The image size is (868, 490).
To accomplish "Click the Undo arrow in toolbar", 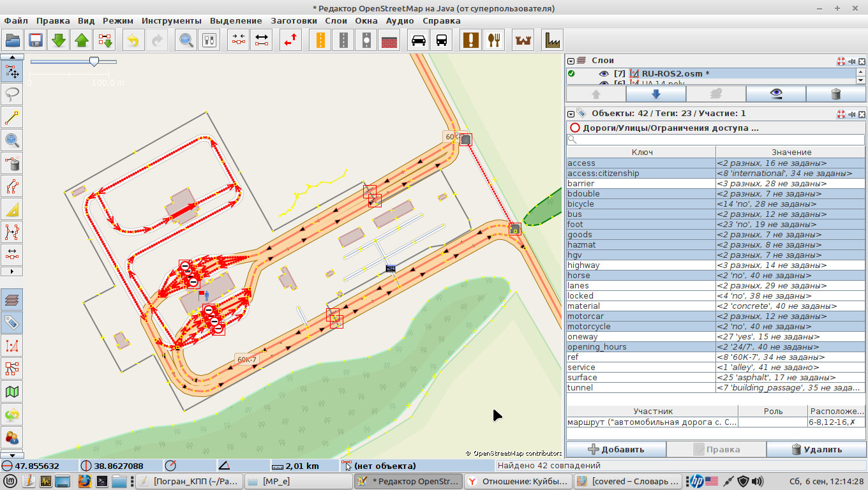I will (x=133, y=40).
